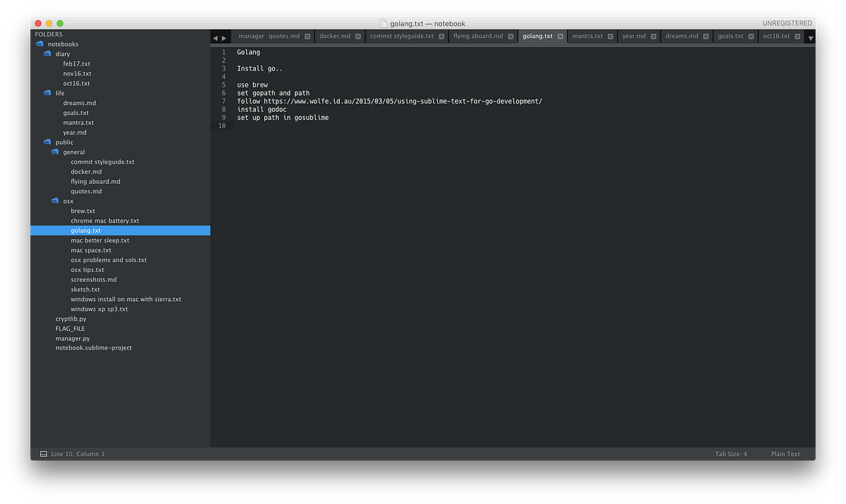Open windows install on mac with sierra.txt
Image resolution: width=846 pixels, height=504 pixels.
coord(125,300)
